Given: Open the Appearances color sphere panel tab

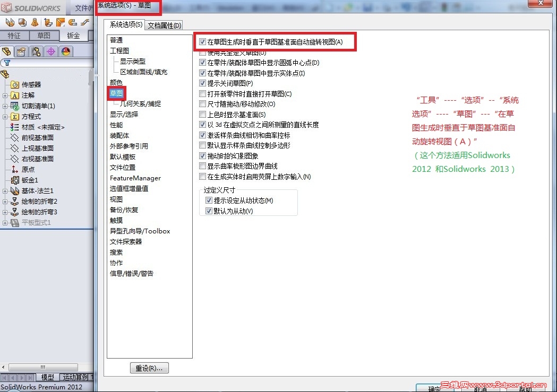Looking at the screenshot, I should [66, 51].
